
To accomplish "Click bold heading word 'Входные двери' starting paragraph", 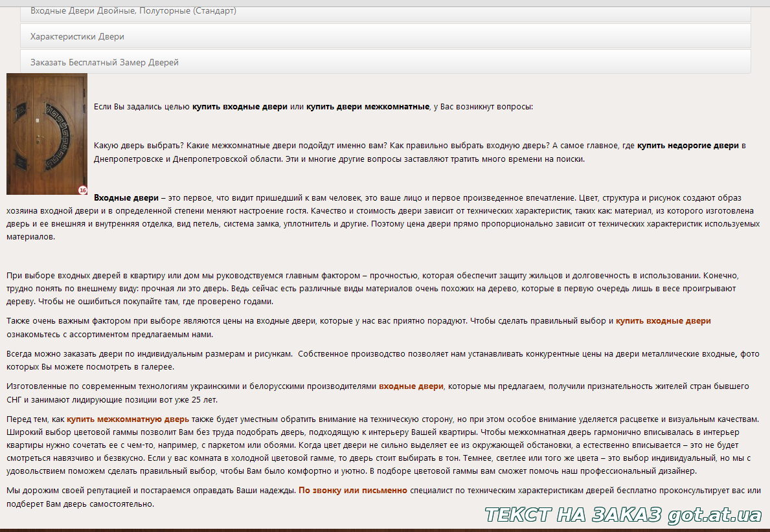I will [x=126, y=198].
